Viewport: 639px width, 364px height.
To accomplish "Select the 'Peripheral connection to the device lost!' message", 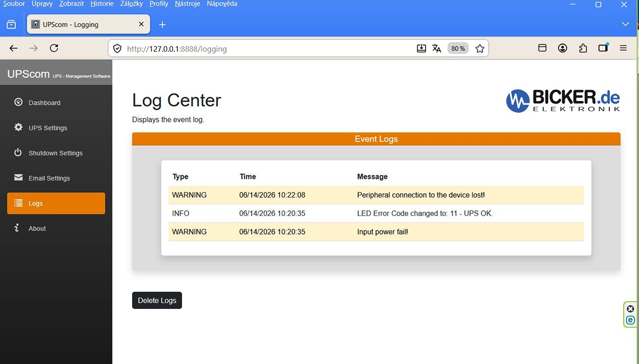I will coord(421,195).
